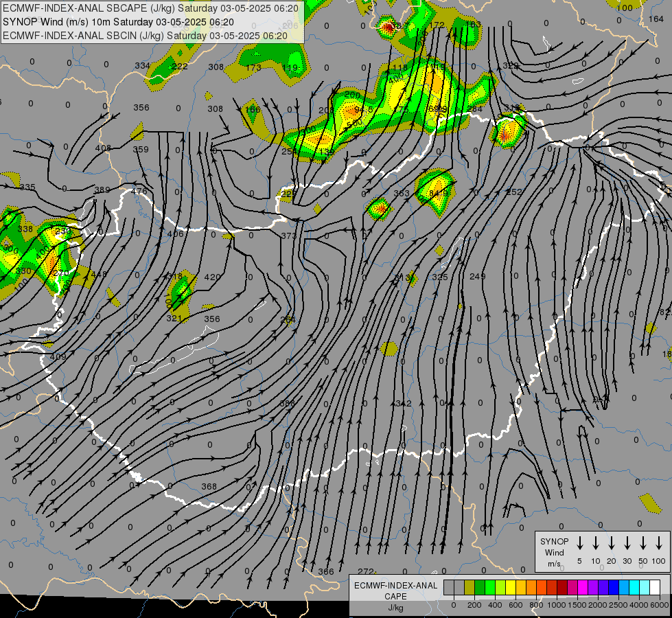Click the '400' tick on CAPE scale
The height and width of the screenshot is (618, 672).
pyautogui.click(x=495, y=605)
